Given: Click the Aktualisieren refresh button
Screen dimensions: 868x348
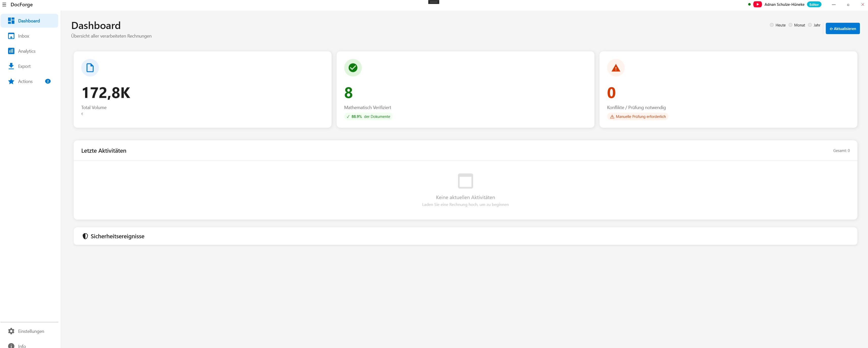Looking at the screenshot, I should click(x=843, y=28).
